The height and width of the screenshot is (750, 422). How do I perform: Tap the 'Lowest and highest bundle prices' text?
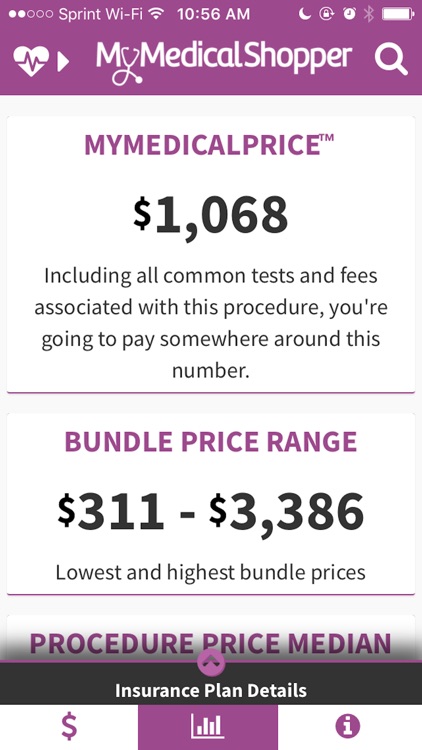coord(211,572)
